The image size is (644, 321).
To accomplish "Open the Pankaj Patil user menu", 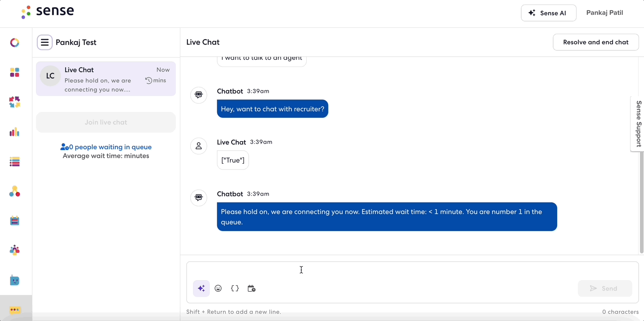I will 604,13.
